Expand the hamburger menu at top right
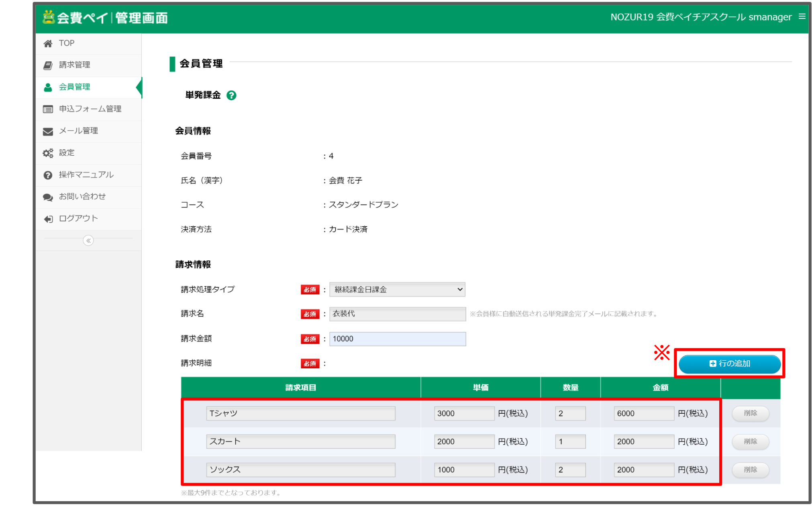Viewport: 812px width, 506px height. tap(802, 17)
